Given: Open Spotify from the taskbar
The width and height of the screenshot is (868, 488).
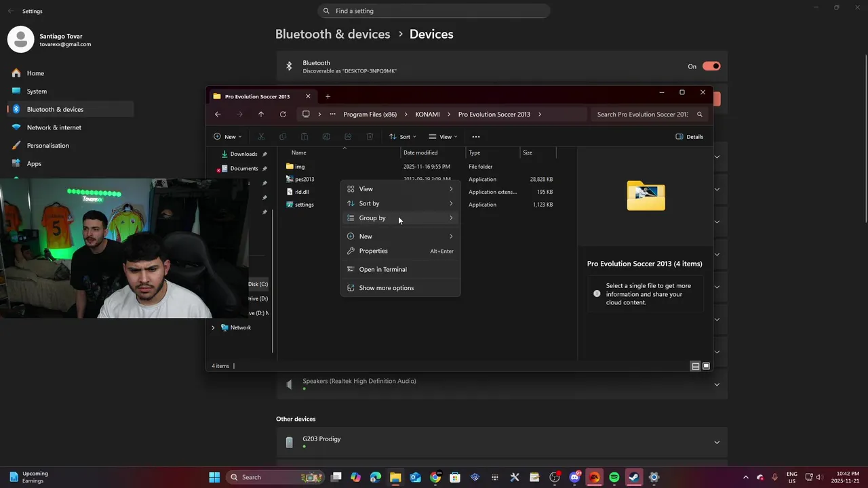Looking at the screenshot, I should click(x=614, y=477).
